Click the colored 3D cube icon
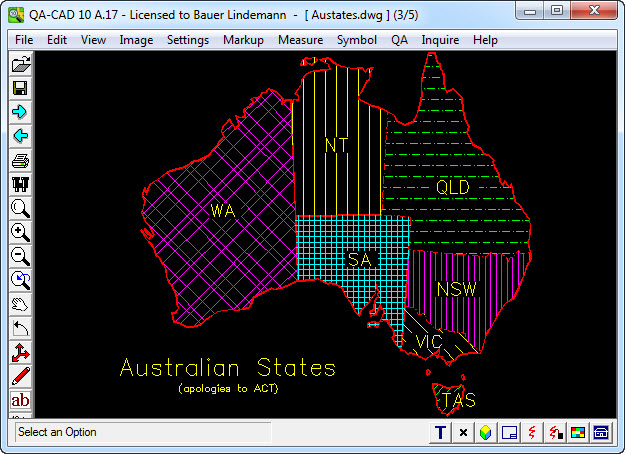This screenshot has height=454, width=625. point(486,432)
